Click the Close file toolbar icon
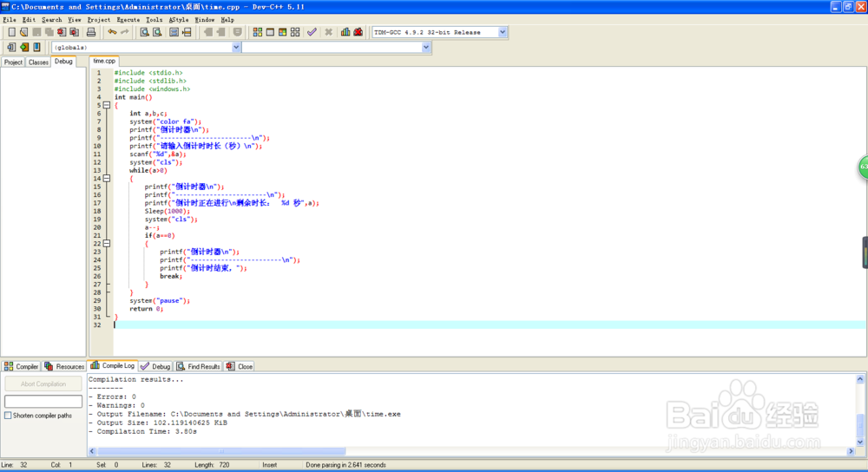Viewport: 868px width, 472px height. tap(62, 32)
